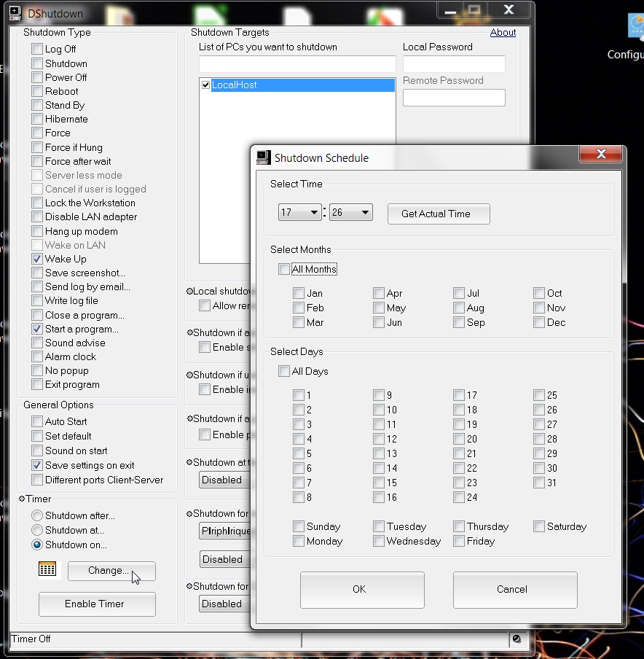Select the 'Shutdown after...' radio button
The width and height of the screenshot is (644, 659).
click(37, 515)
